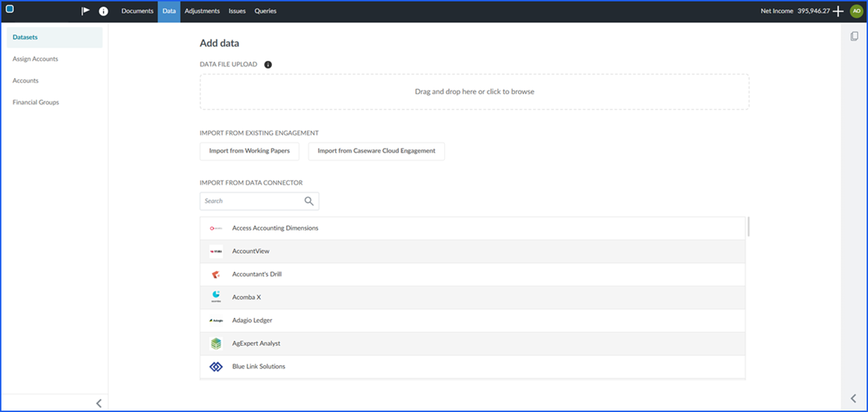Click the Blue Link Solutions connector logo
Image resolution: width=868 pixels, height=412 pixels.
(x=216, y=367)
